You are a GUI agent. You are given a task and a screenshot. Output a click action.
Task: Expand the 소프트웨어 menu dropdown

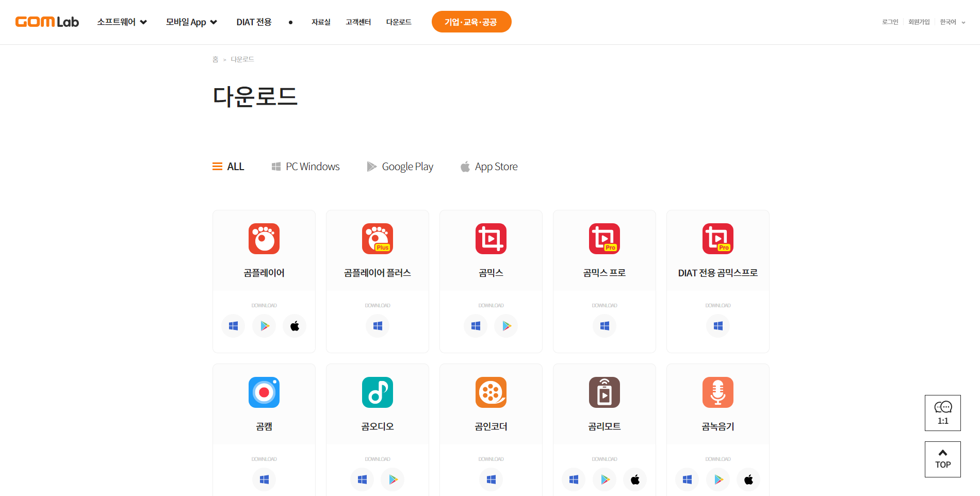(x=122, y=22)
